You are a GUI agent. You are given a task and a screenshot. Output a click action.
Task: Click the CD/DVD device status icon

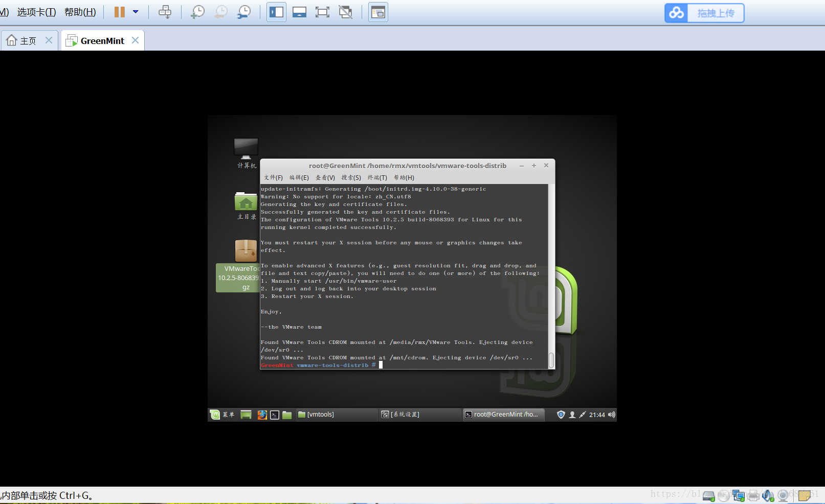[x=723, y=495]
